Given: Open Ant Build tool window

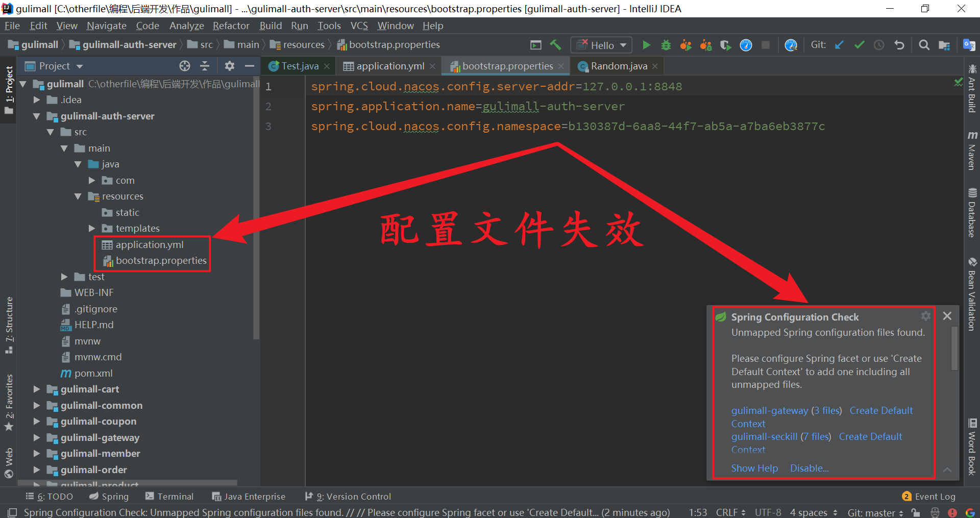Looking at the screenshot, I should (972, 88).
